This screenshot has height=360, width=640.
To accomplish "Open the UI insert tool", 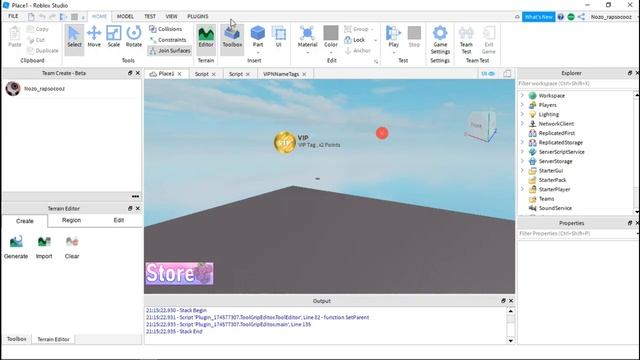I will [x=278, y=36].
